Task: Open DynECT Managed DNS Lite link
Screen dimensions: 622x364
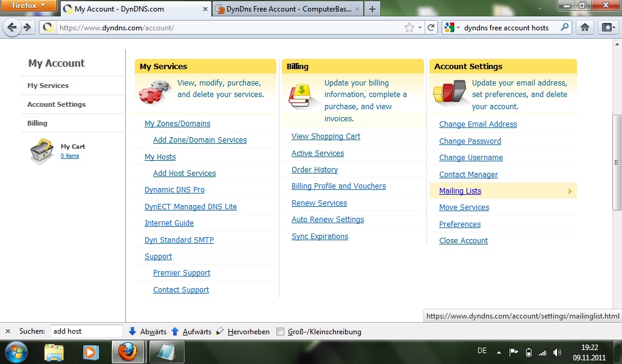Action: 190,206
